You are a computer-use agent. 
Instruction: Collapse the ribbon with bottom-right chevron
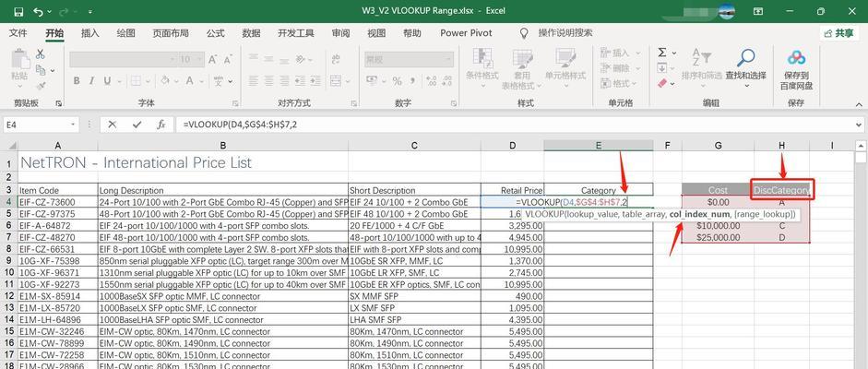pos(859,103)
